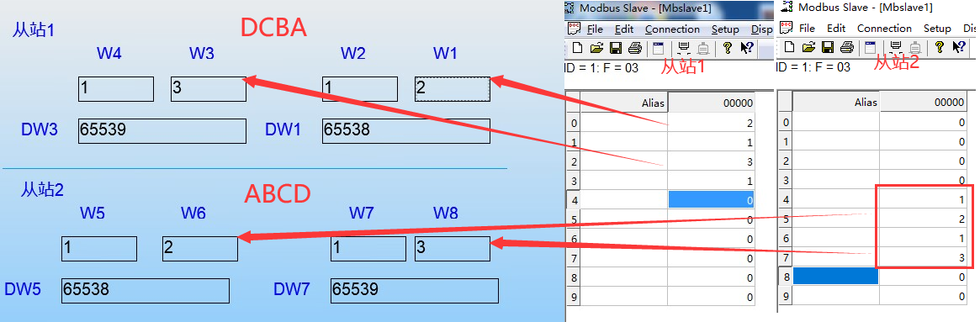Click About question mark icon in 从站1 toolbar
Viewport: 980px width, 322px height.
click(727, 48)
